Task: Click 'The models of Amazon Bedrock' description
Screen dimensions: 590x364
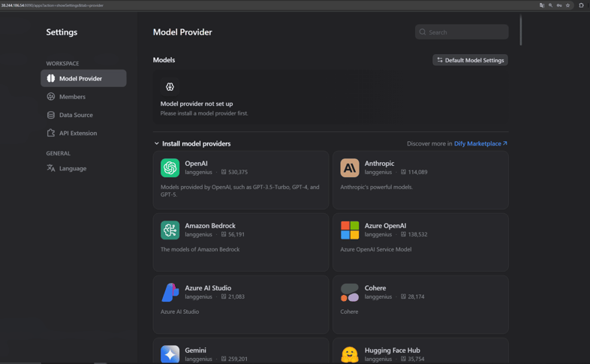Action: pyautogui.click(x=200, y=249)
